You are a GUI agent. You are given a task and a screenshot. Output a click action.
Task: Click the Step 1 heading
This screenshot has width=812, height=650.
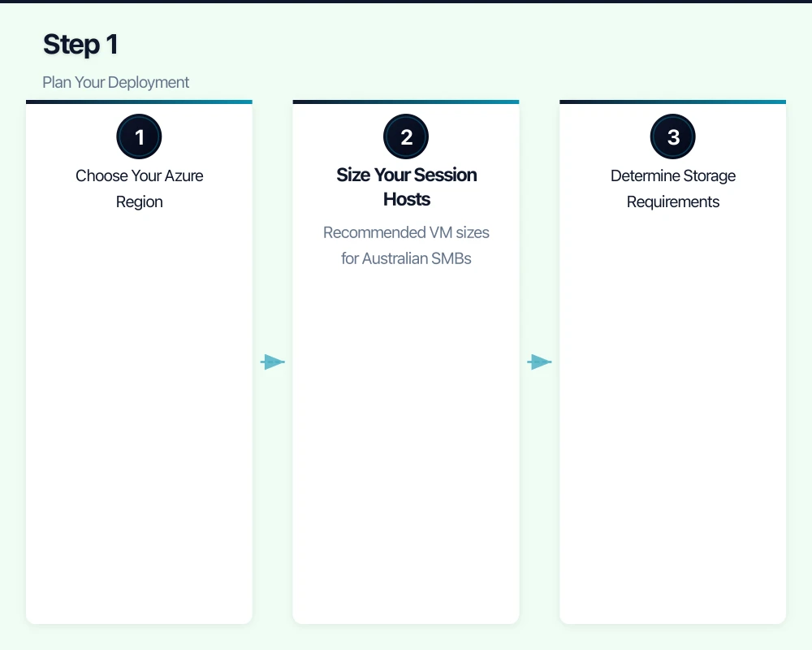pyautogui.click(x=80, y=45)
